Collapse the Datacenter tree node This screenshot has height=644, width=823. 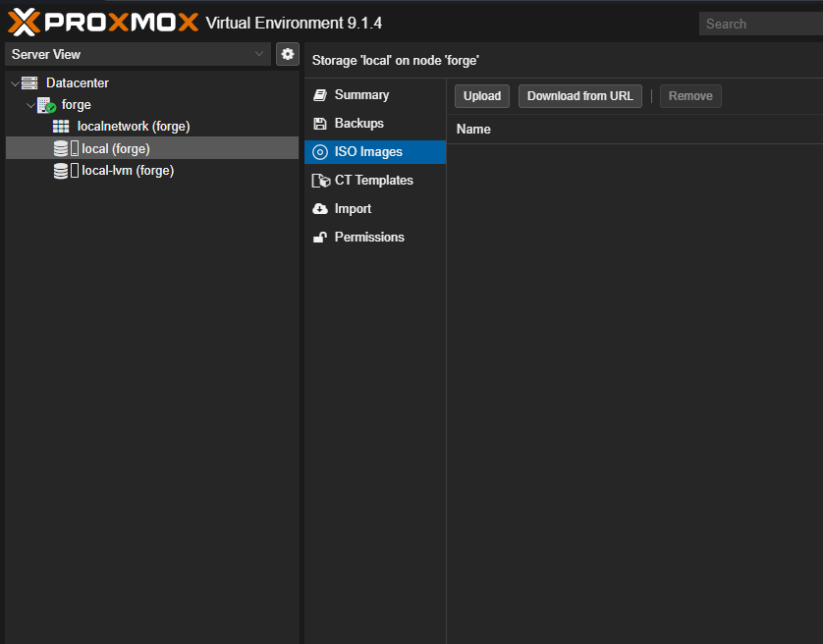(x=14, y=83)
